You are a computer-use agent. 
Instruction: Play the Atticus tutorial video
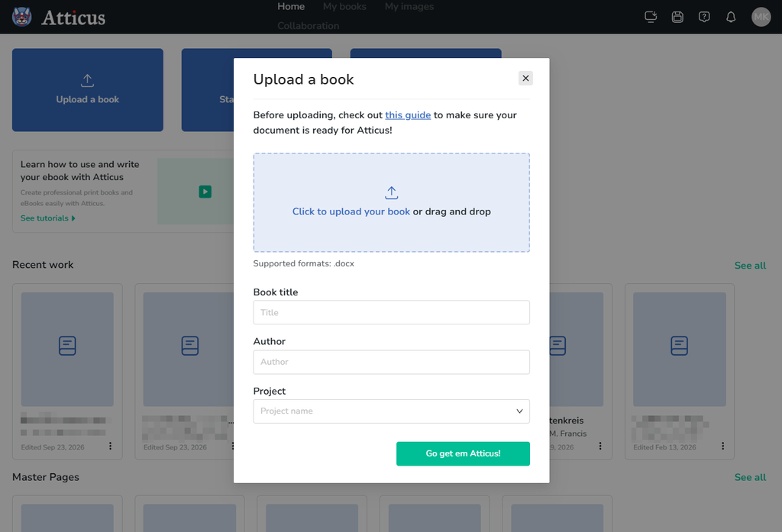[205, 192]
